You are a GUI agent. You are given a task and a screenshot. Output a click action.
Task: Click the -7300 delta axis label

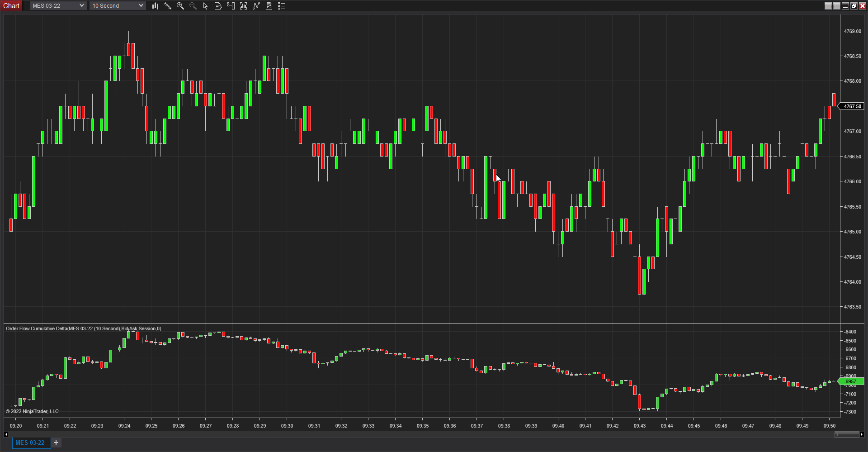click(x=850, y=412)
